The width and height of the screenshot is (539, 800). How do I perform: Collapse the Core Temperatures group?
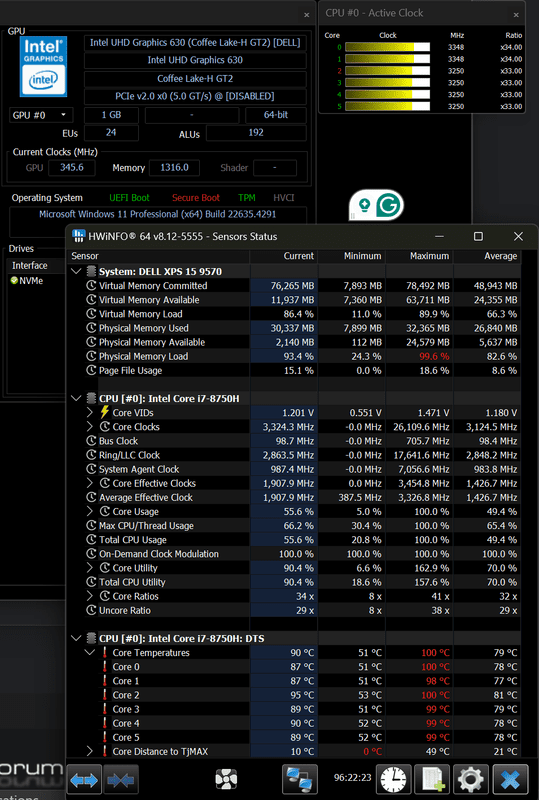click(90, 653)
